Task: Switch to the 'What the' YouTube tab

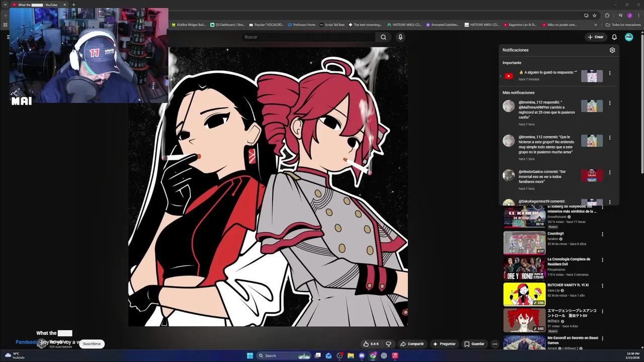Action: tap(38, 5)
